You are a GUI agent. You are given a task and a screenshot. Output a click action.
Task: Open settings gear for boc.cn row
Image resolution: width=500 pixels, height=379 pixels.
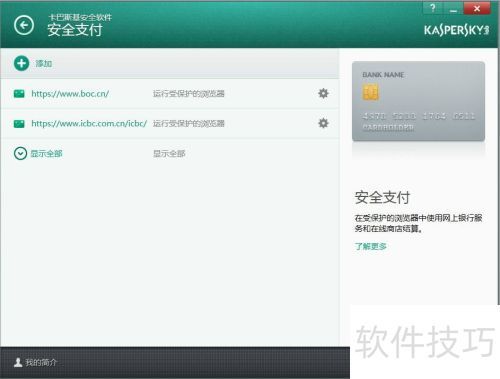click(x=323, y=93)
